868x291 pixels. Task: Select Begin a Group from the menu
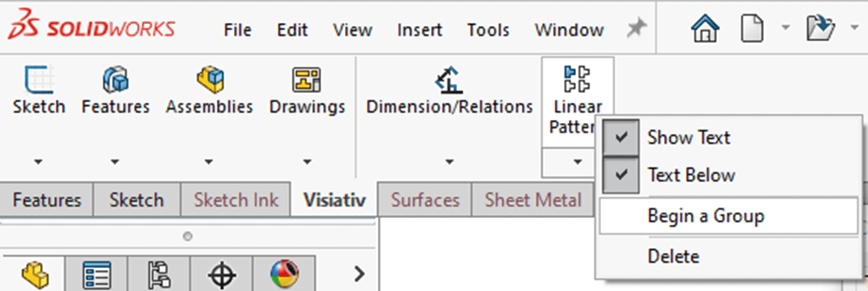click(x=706, y=215)
